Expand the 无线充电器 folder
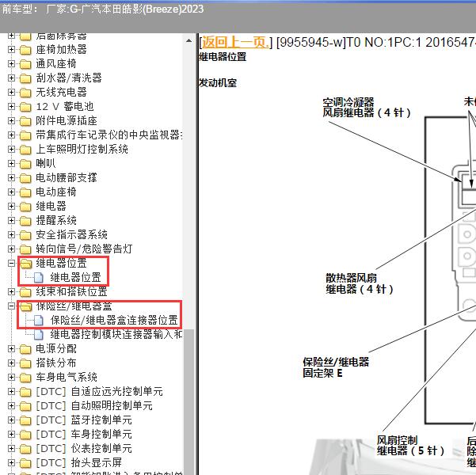The image size is (476, 475). coord(12,93)
